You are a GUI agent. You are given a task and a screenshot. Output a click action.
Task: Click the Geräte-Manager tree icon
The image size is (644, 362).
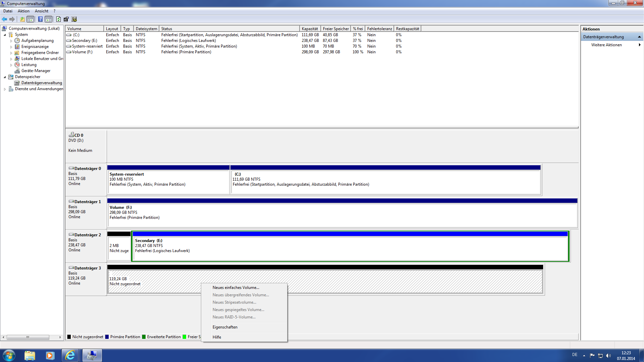coord(17,71)
